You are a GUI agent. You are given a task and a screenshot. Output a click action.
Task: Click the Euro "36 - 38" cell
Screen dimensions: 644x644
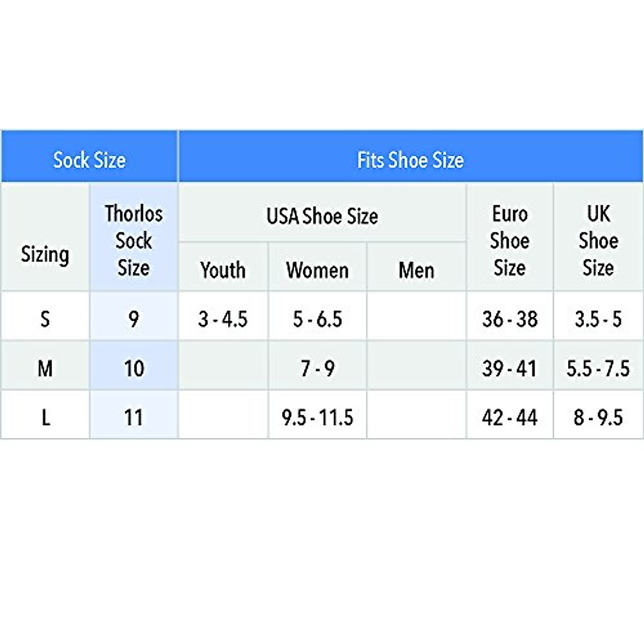[509, 319]
